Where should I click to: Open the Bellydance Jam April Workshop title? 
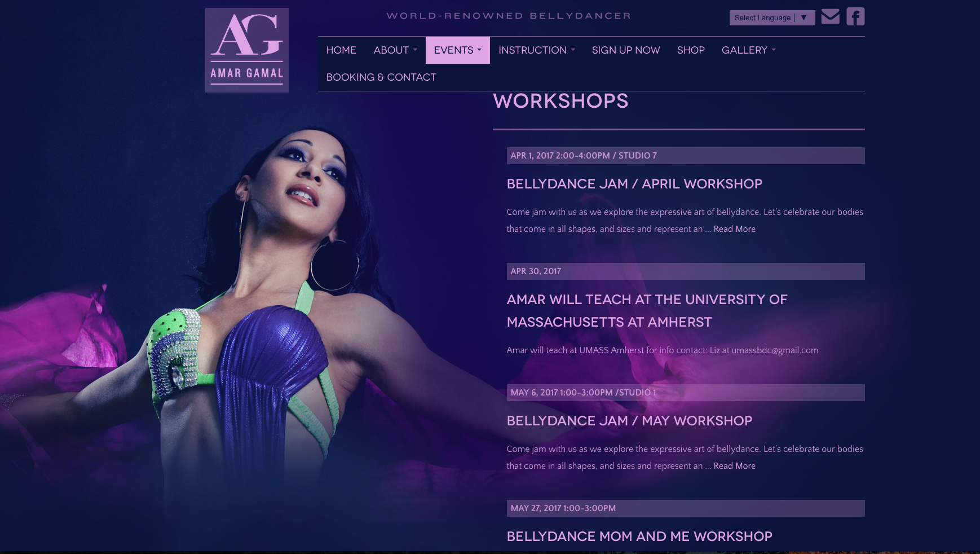tap(634, 184)
